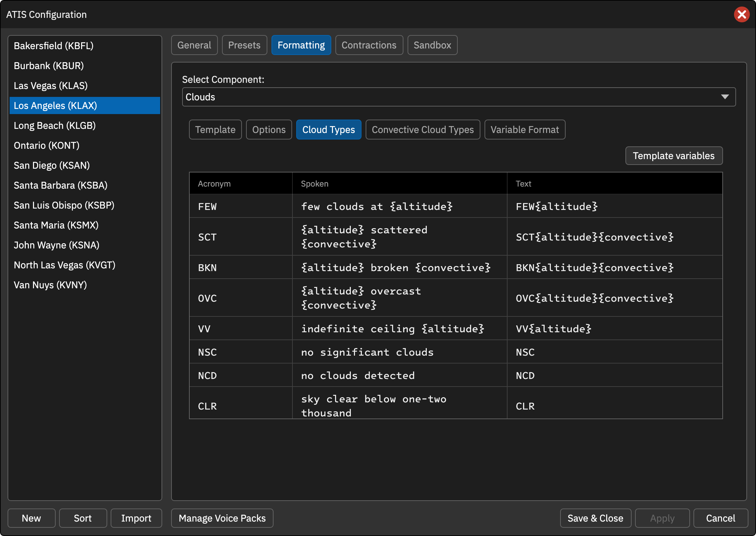Edit the CLR spoken text field
The width and height of the screenshot is (756, 536).
point(400,406)
